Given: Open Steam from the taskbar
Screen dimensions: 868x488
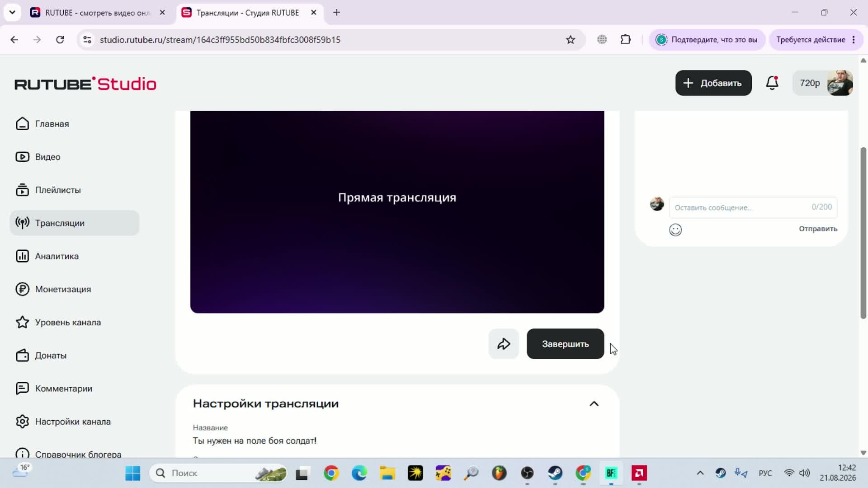Looking at the screenshot, I should (x=556, y=473).
